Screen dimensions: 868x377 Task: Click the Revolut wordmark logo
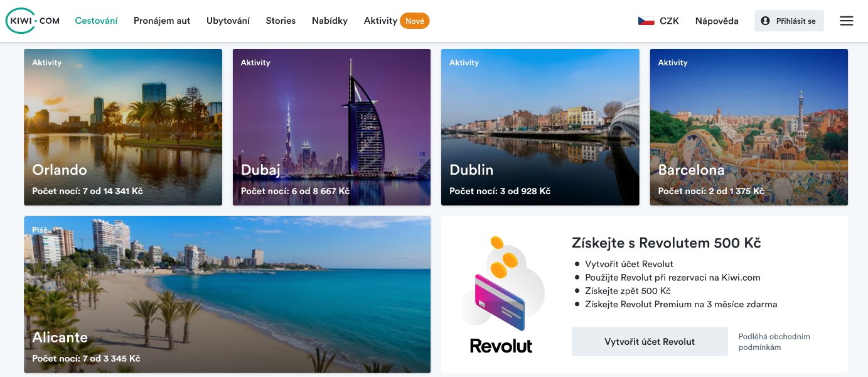[501, 346]
